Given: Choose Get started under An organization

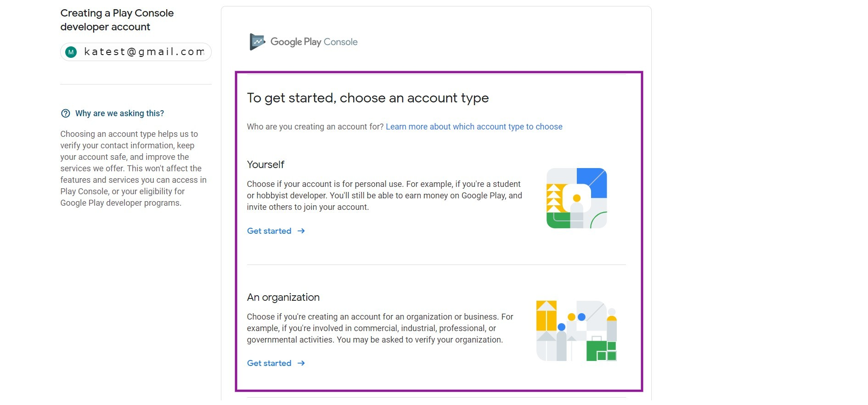Looking at the screenshot, I should tap(269, 363).
